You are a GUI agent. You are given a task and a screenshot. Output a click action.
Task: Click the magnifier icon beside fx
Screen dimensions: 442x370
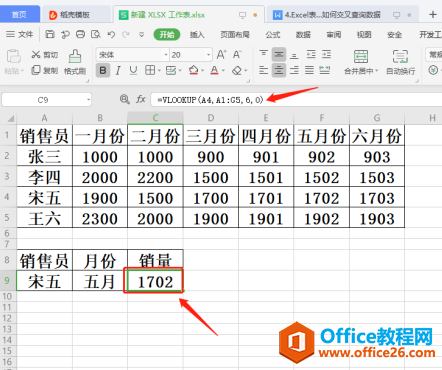click(124, 99)
